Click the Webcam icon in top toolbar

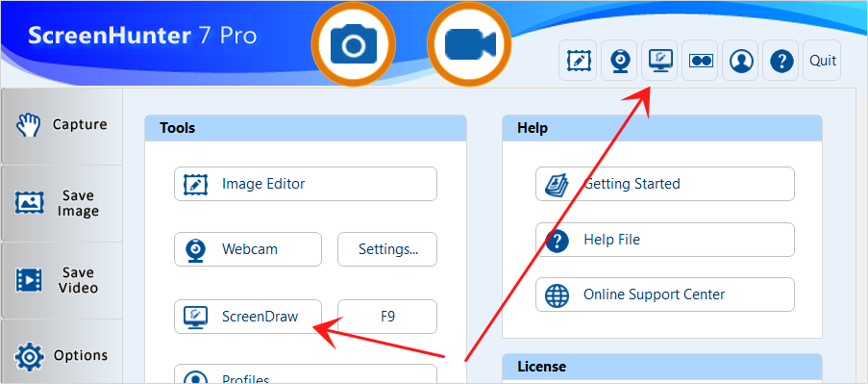tap(619, 61)
